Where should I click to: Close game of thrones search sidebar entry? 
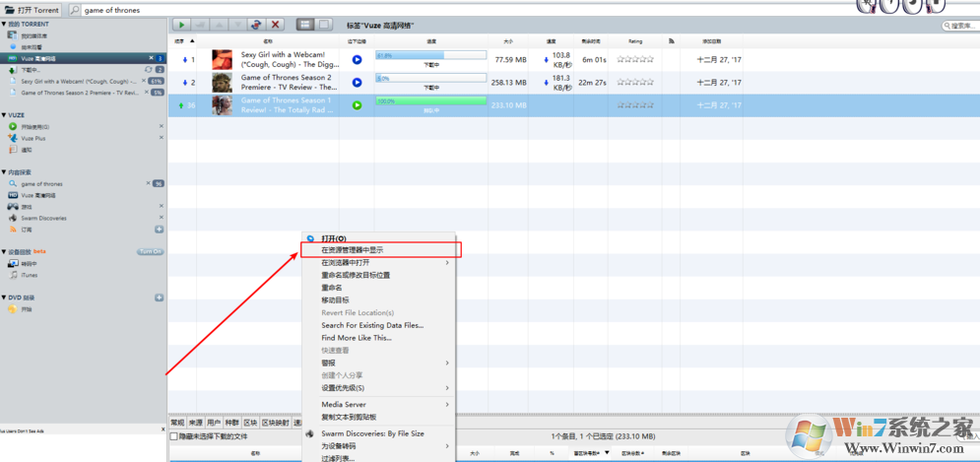click(149, 183)
